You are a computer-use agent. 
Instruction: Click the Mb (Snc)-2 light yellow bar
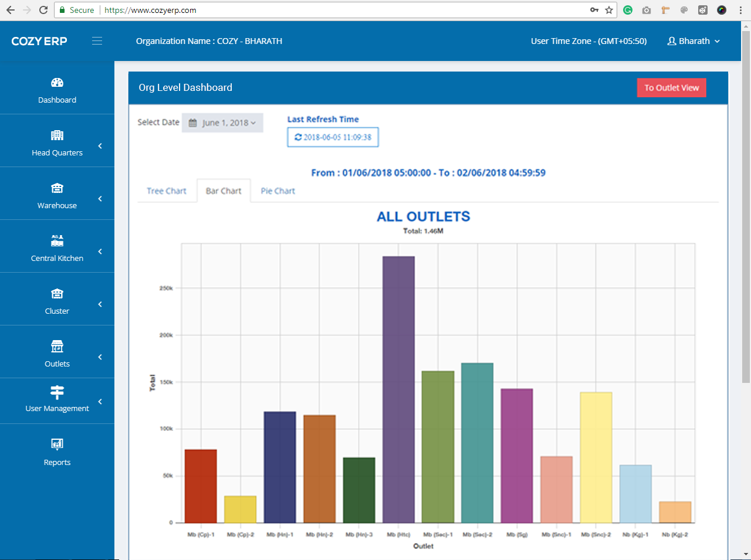point(596,457)
